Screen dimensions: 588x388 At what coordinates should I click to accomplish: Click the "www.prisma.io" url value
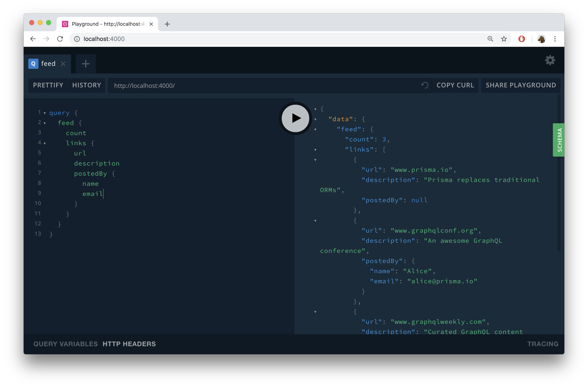click(422, 170)
